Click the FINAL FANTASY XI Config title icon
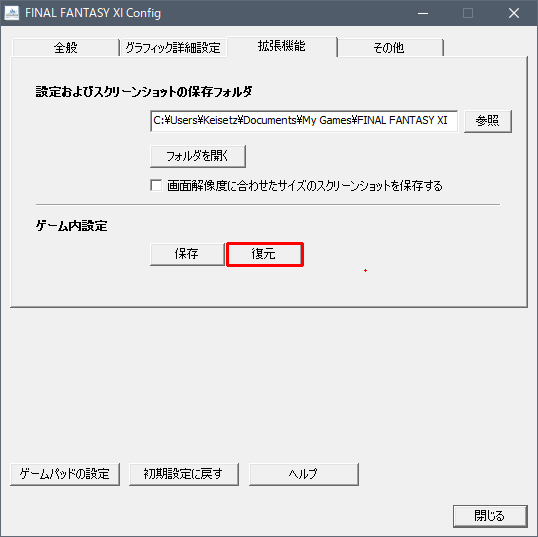 click(12, 13)
